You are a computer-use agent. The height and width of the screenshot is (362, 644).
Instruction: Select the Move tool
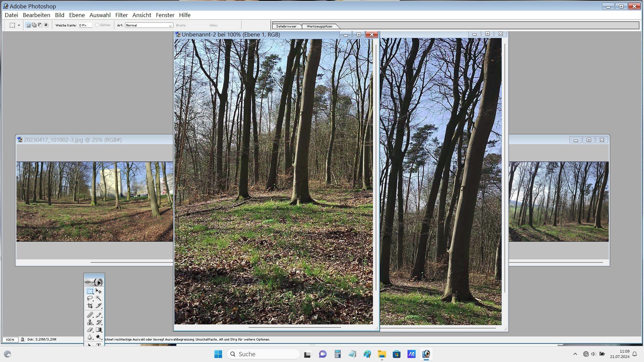click(99, 291)
